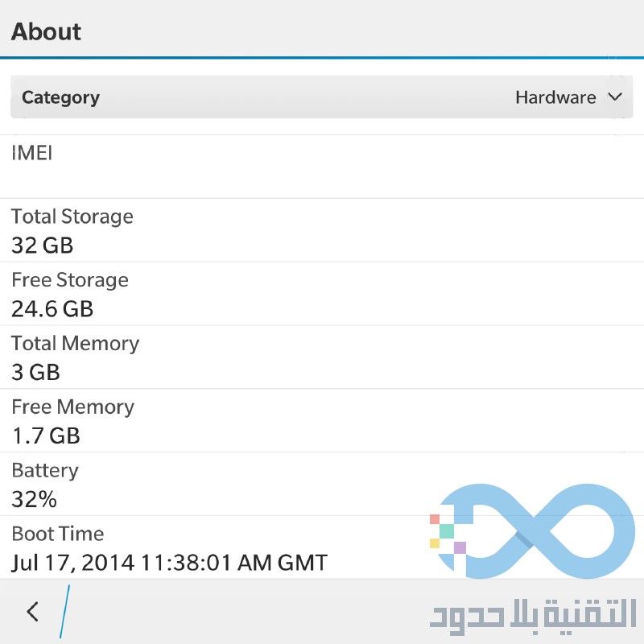This screenshot has height=644, width=644.
Task: Tap the 3 GB memory value
Action: (x=35, y=372)
